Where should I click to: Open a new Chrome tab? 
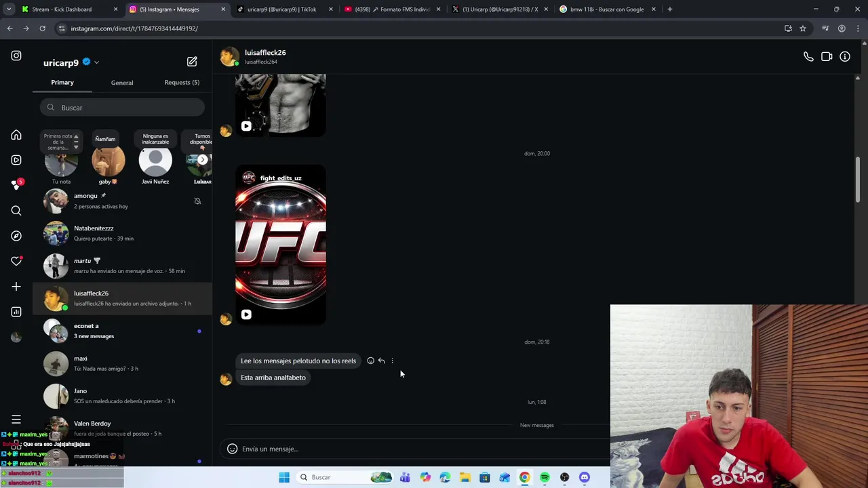[670, 9]
